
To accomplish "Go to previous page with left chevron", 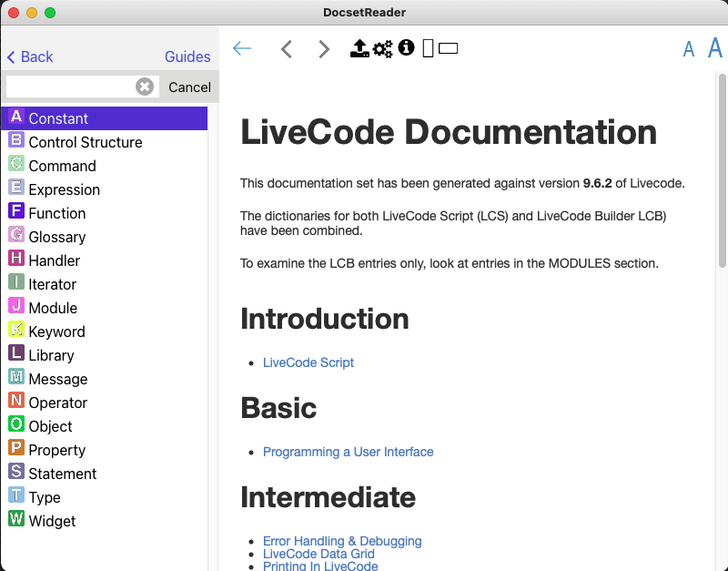I will pyautogui.click(x=287, y=49).
